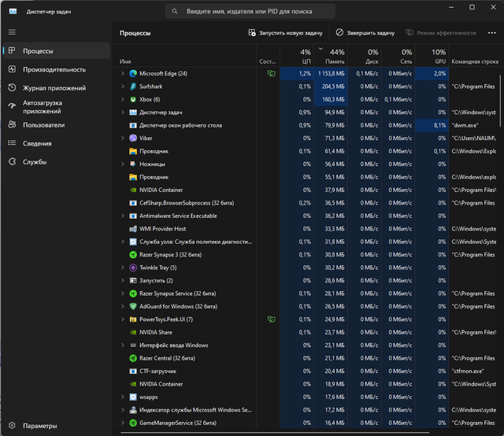Click Режим эффективности button
Viewport: 504px width, 436px height.
(441, 33)
